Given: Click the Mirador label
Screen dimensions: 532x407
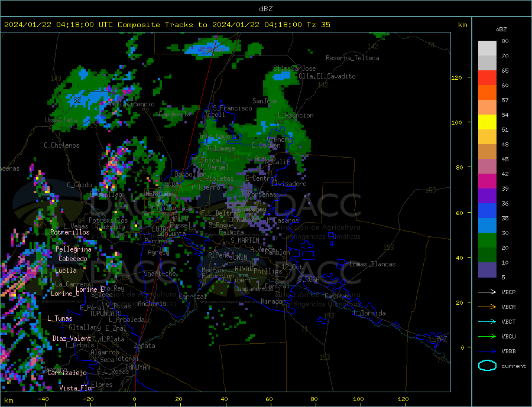Looking at the screenshot, I should click(274, 301).
